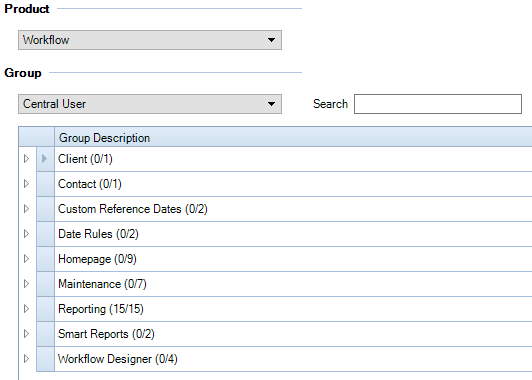The height and width of the screenshot is (380, 532).
Task: Click the Group Description column header
Action: 293,137
